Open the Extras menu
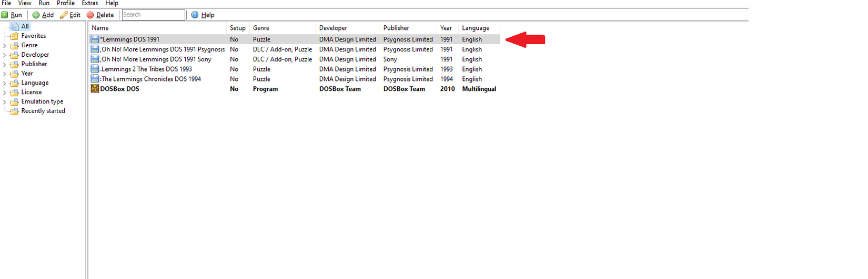Image resolution: width=868 pixels, height=279 pixels. point(90,3)
